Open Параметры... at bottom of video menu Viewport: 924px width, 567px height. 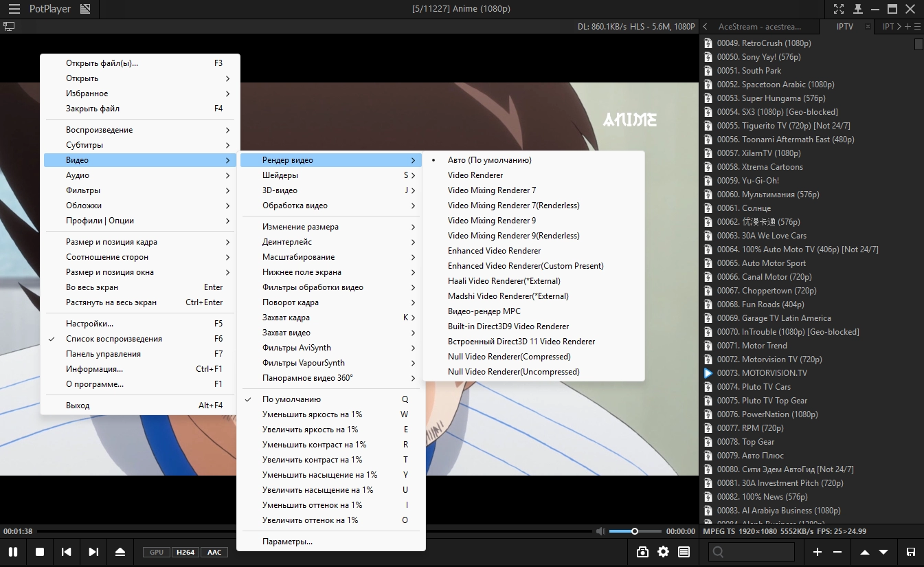coord(287,542)
